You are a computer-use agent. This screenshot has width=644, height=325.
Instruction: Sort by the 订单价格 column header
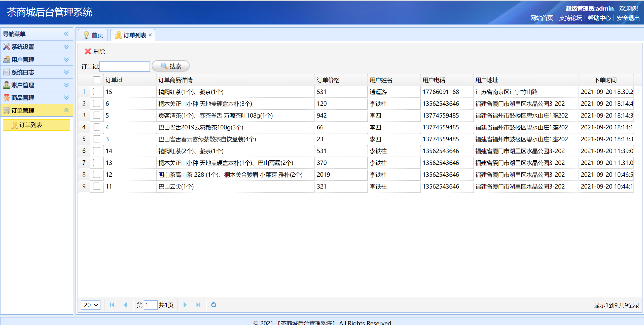328,80
